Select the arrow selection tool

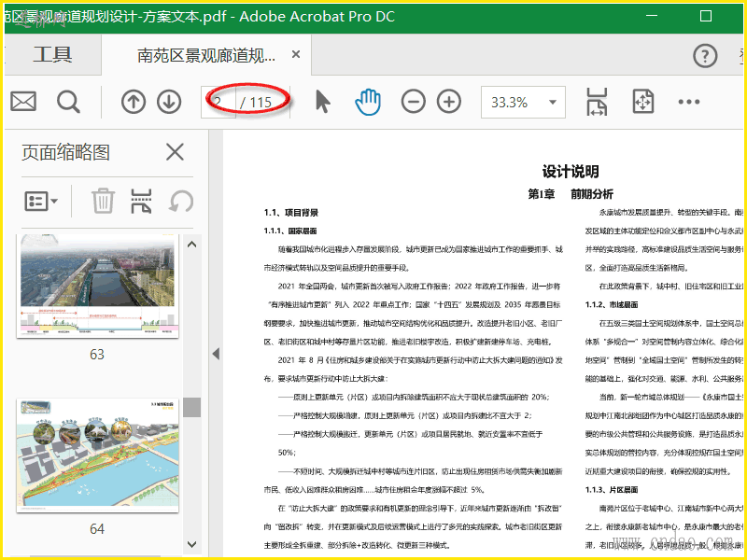(322, 102)
